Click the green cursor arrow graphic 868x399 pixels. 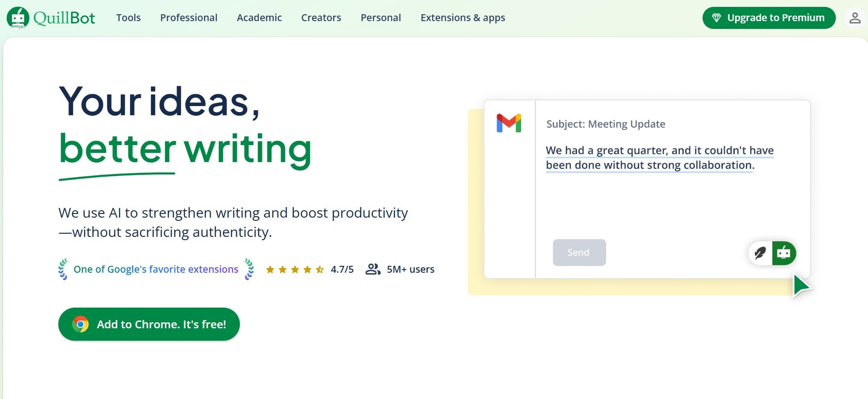(802, 286)
